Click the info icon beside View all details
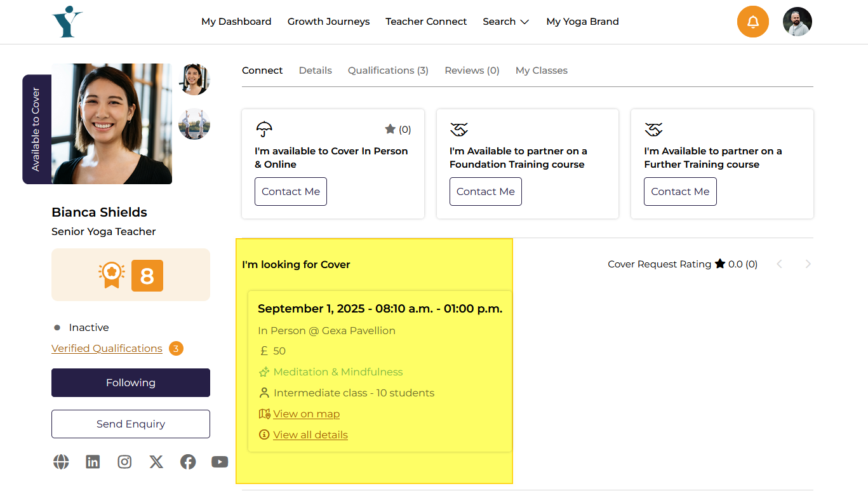The width and height of the screenshot is (868, 498). (x=264, y=434)
